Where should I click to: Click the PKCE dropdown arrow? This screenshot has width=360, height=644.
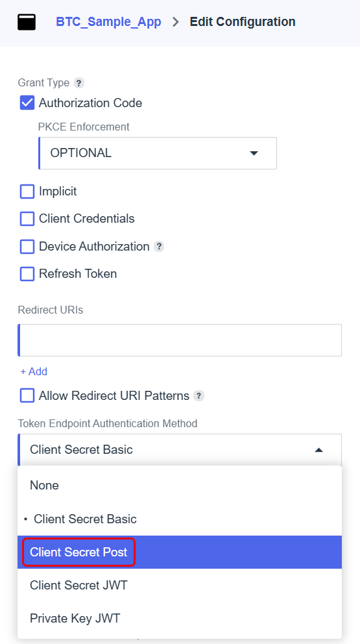click(x=254, y=153)
